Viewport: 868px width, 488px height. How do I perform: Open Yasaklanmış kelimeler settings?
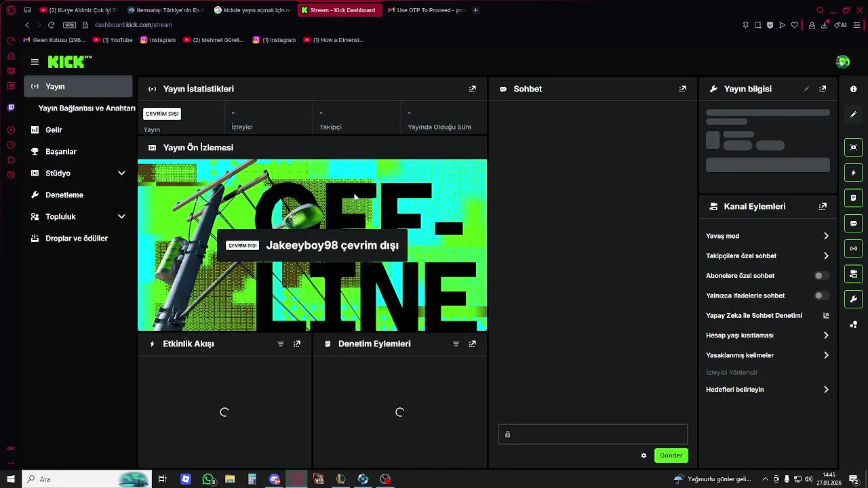[x=768, y=355]
